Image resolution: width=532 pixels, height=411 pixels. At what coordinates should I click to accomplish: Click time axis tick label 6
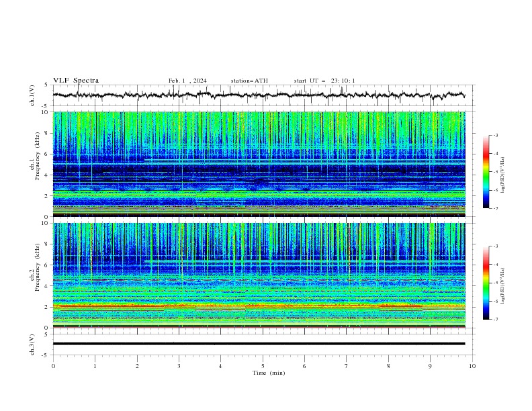point(304,366)
